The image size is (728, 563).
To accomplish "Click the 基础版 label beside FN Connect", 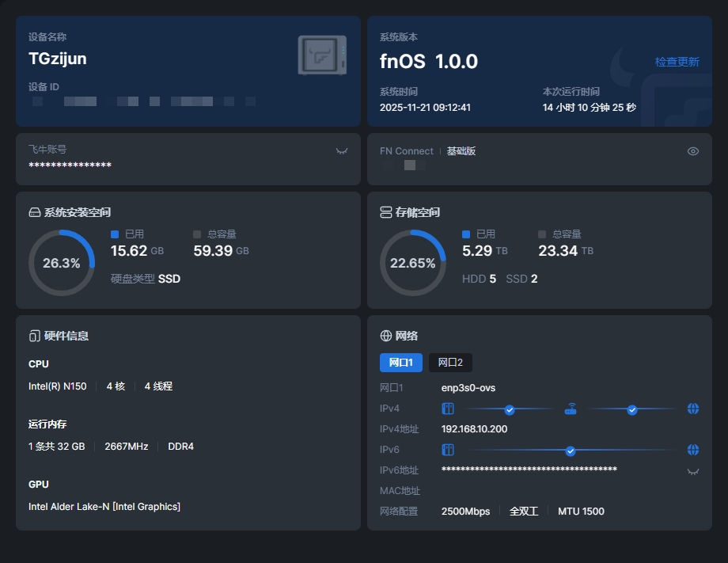I will (461, 151).
